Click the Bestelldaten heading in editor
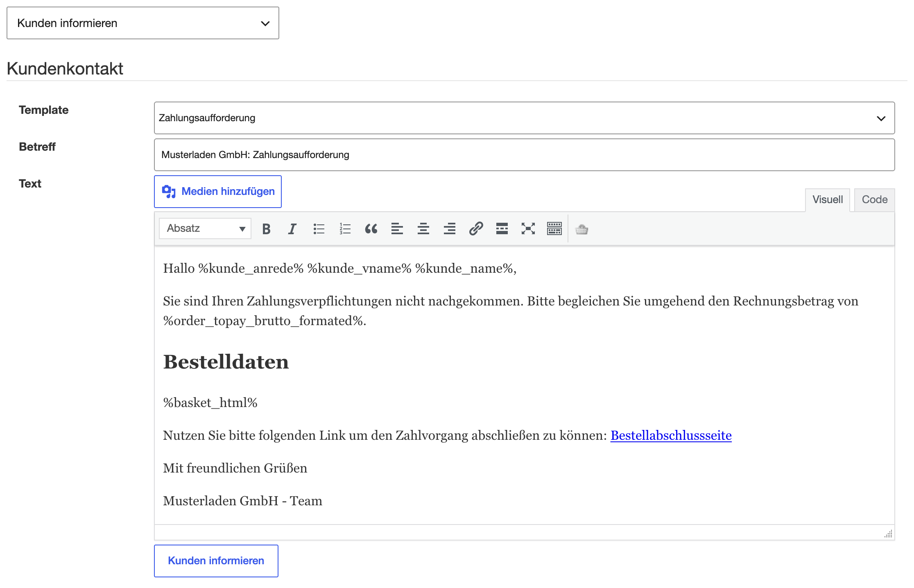Viewport: 914px width, 588px height. point(226,362)
